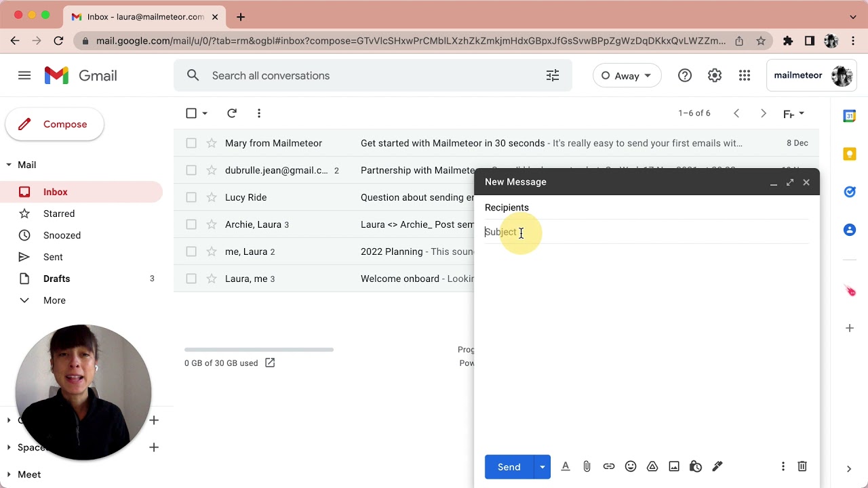Add a new space plus icon
This screenshot has height=488, width=868.
point(154,447)
